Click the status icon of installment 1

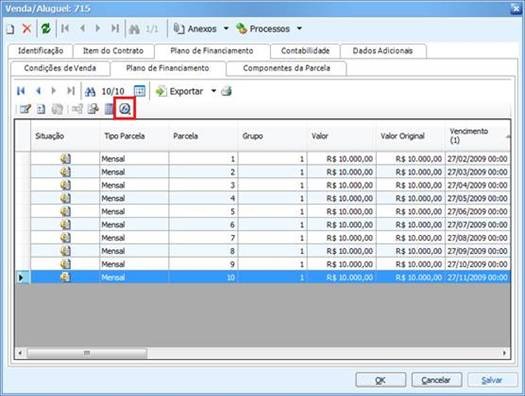66,159
